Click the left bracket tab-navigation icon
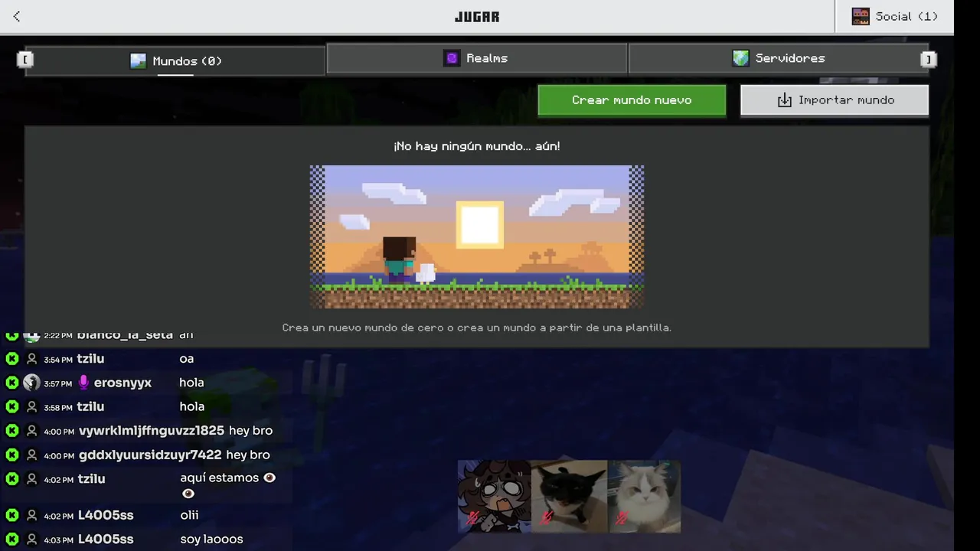980x551 pixels. 25,59
